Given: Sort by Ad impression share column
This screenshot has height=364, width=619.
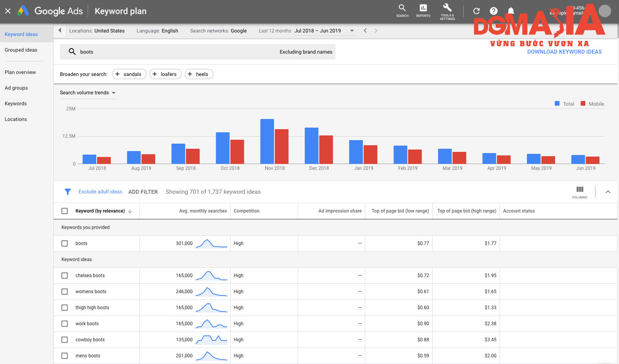Looking at the screenshot, I should pyautogui.click(x=340, y=211).
